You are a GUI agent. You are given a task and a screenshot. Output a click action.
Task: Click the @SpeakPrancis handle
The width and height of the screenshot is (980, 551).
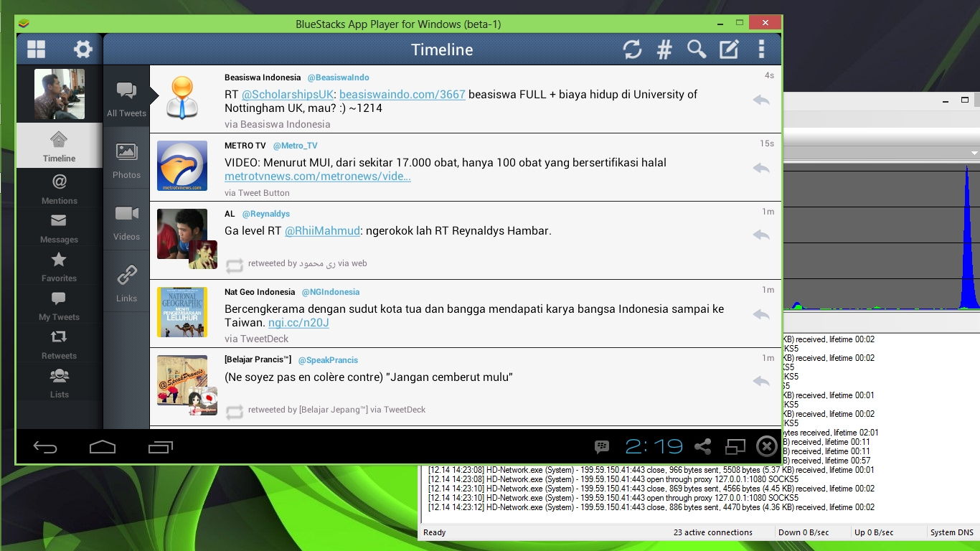pos(328,360)
